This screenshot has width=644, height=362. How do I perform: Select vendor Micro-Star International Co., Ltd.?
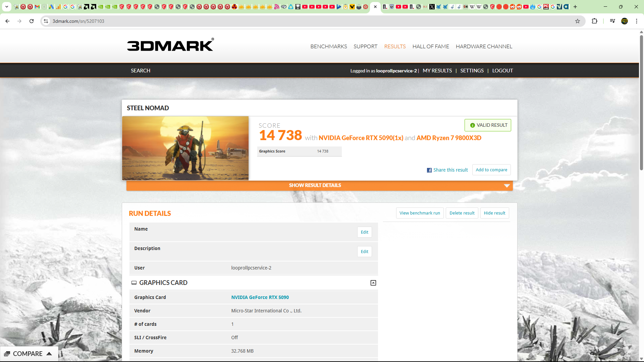pos(266,311)
